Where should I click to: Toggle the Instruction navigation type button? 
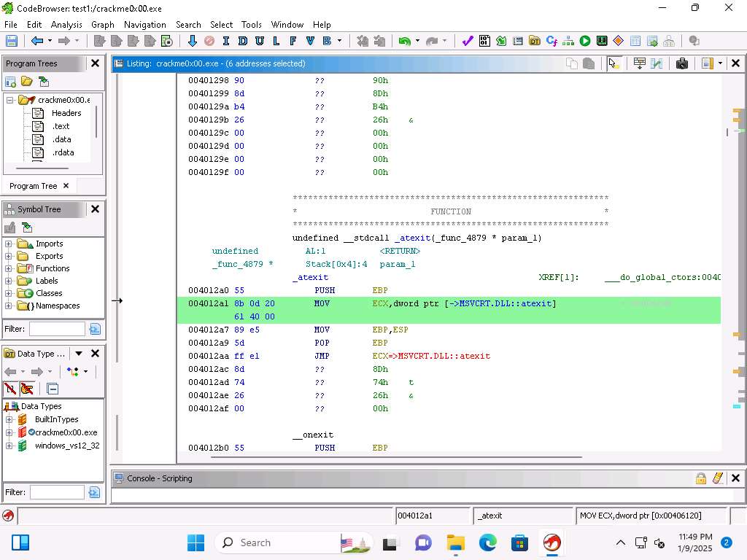point(225,42)
